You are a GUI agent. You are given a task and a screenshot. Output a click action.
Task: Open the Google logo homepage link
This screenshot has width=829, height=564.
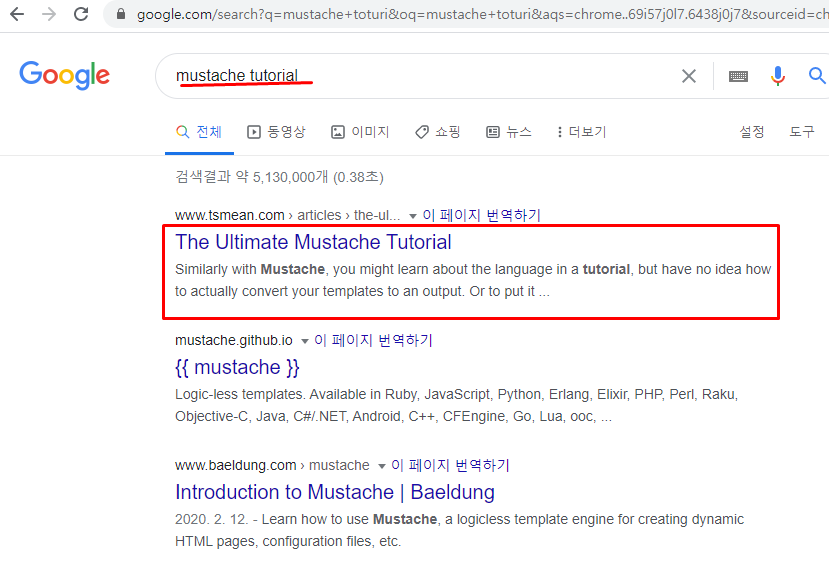tap(65, 75)
